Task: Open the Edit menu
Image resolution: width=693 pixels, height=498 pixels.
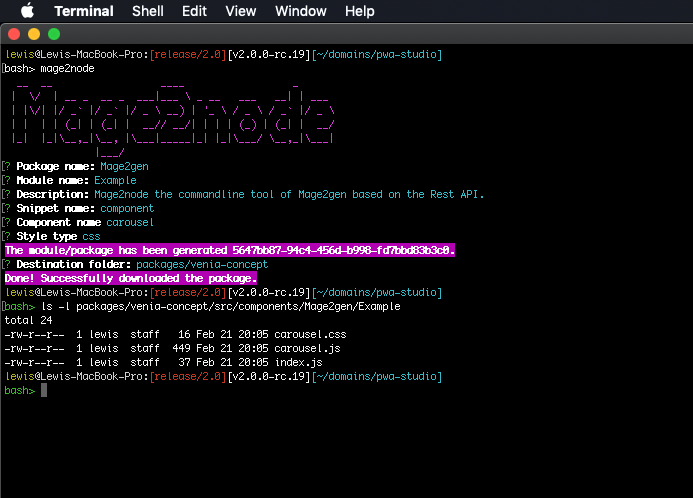Action: click(194, 11)
